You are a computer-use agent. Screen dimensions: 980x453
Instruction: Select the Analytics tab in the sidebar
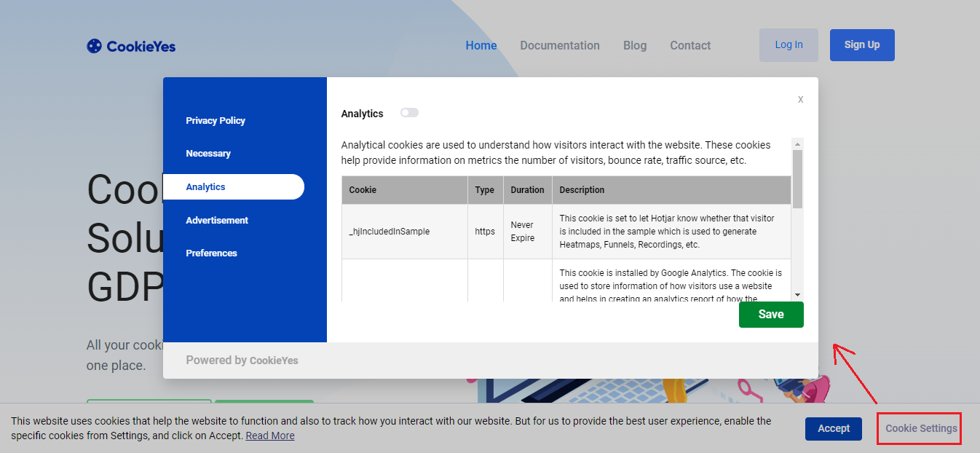tap(206, 187)
